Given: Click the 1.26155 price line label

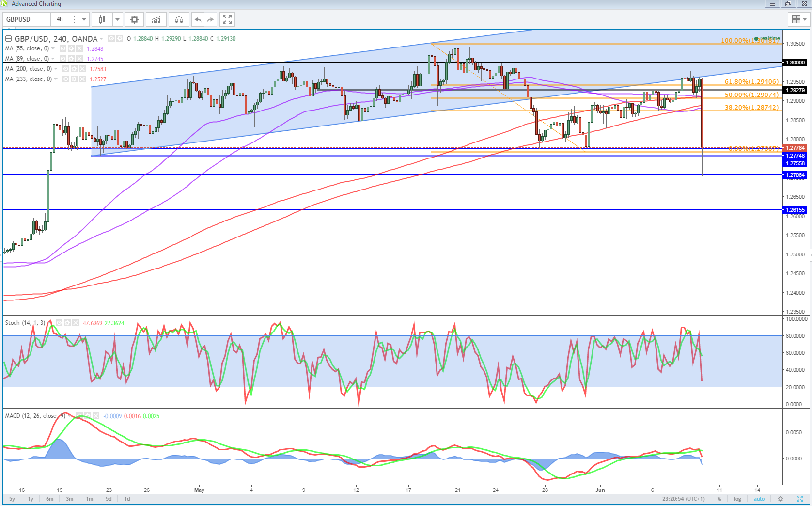Looking at the screenshot, I should [795, 210].
